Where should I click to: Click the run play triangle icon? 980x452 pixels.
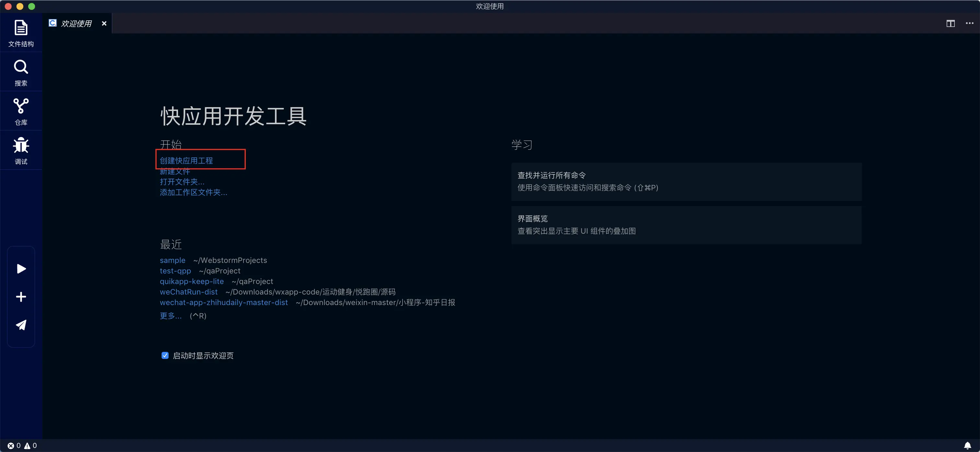[x=21, y=269]
